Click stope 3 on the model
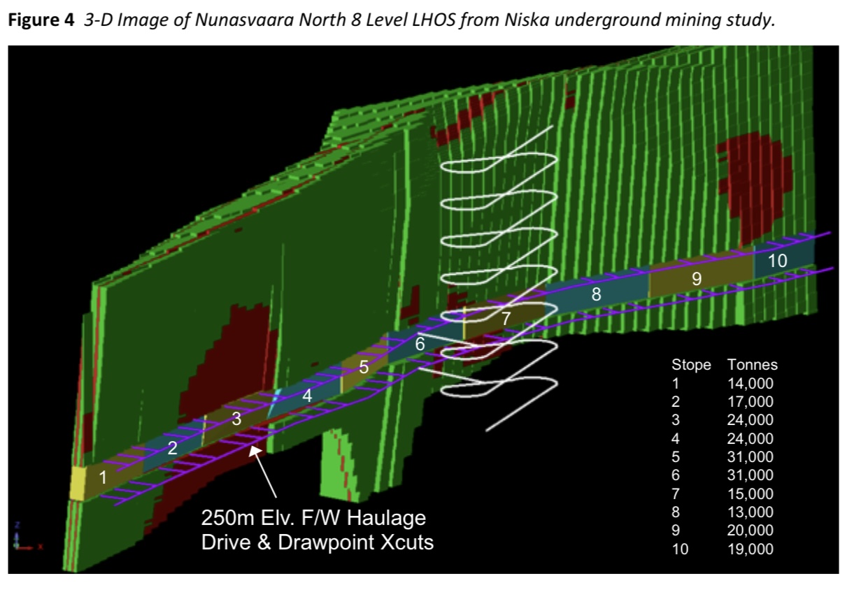The image size is (868, 606). [236, 419]
